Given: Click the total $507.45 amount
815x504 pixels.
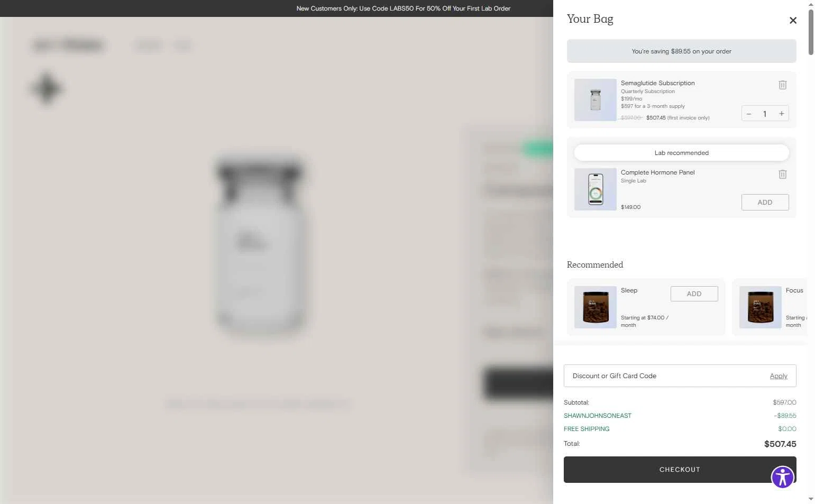Looking at the screenshot, I should 780,444.
